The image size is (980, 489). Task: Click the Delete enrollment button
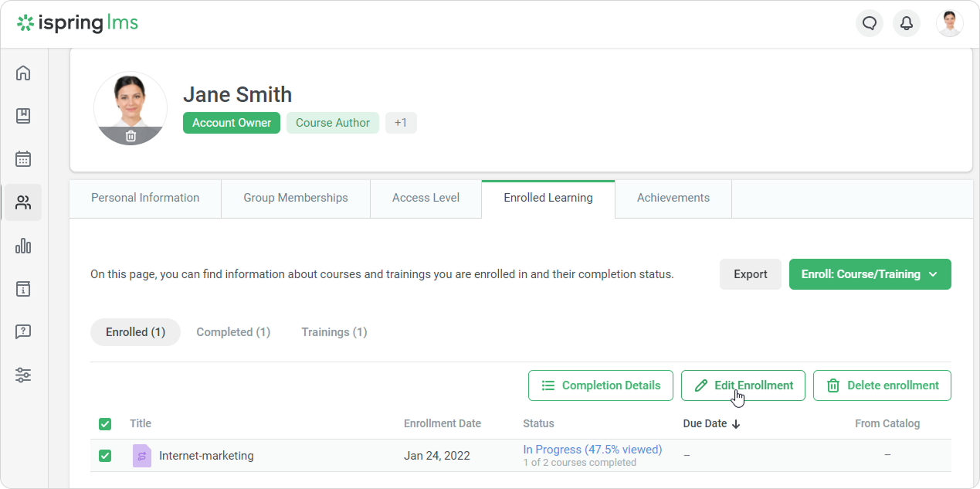[x=882, y=385]
